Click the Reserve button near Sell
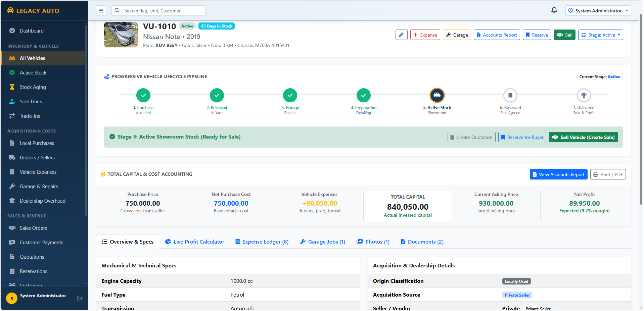 coord(537,35)
